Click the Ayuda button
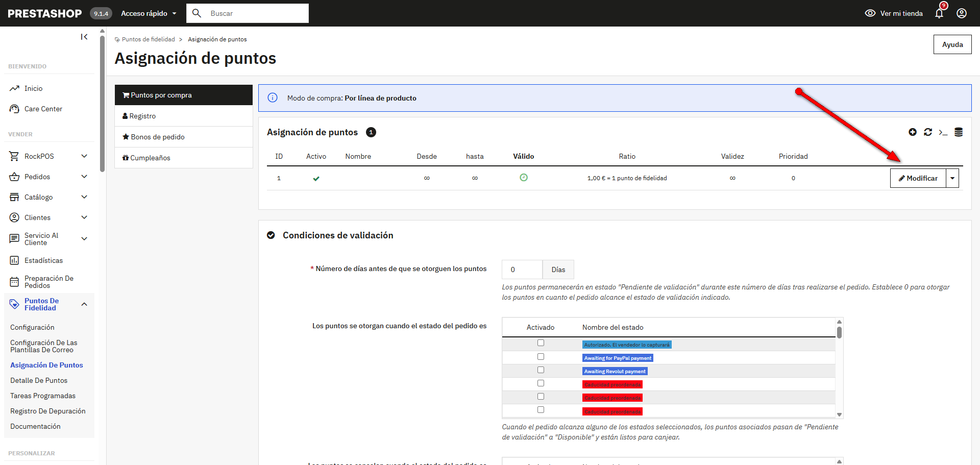 [952, 44]
